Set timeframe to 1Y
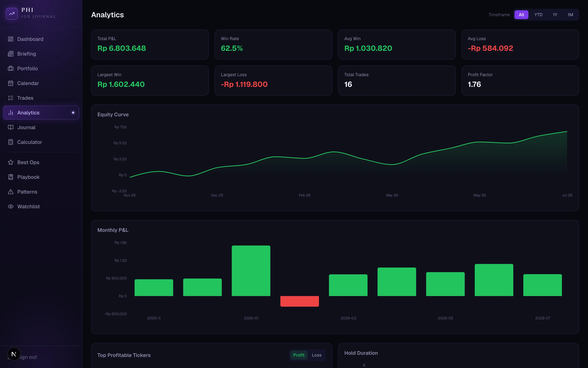The height and width of the screenshot is (368, 588). click(x=555, y=15)
